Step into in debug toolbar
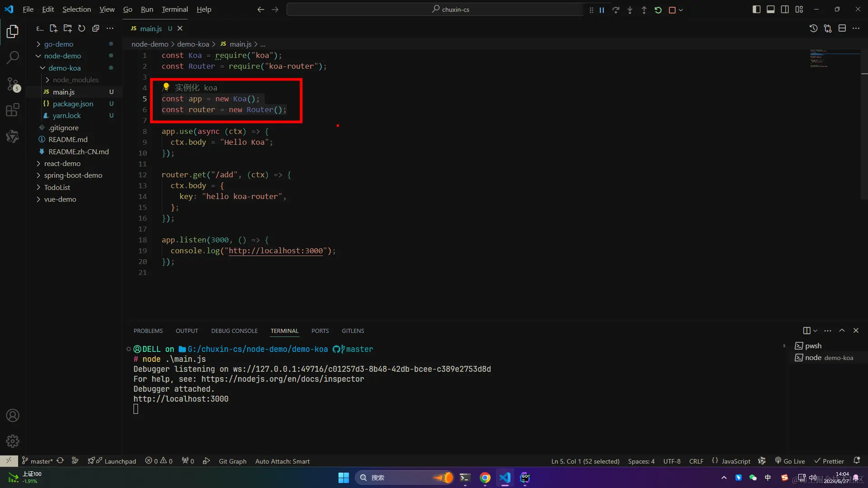The image size is (868, 488). (630, 9)
